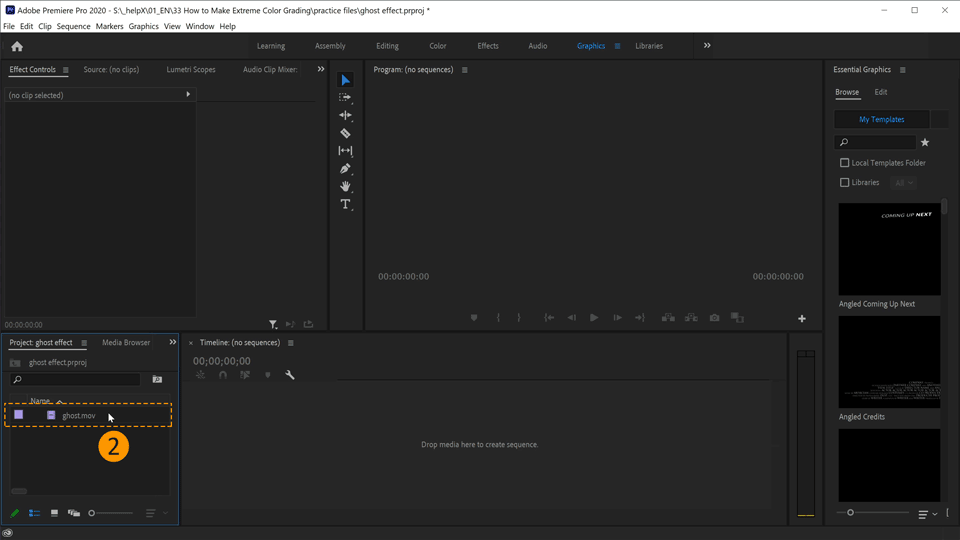Open the Effect Controls panel menu
Viewport: 960px width, 540px height.
66,70
